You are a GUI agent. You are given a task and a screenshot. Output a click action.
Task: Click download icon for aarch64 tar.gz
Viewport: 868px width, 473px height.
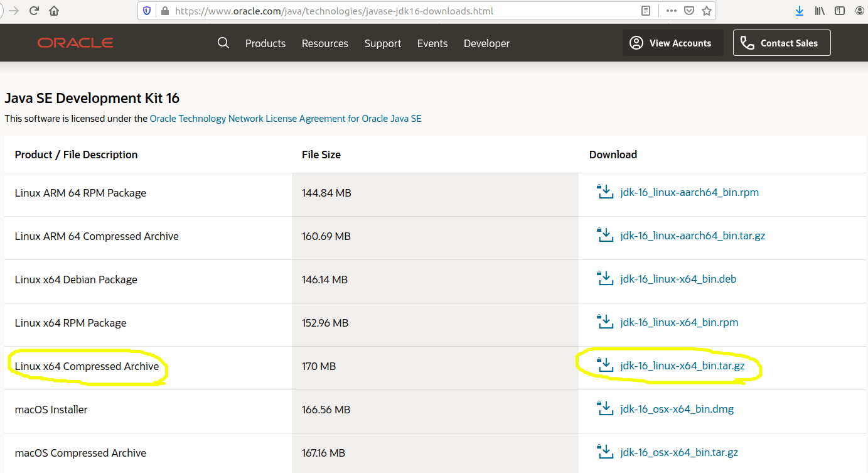[x=604, y=236]
